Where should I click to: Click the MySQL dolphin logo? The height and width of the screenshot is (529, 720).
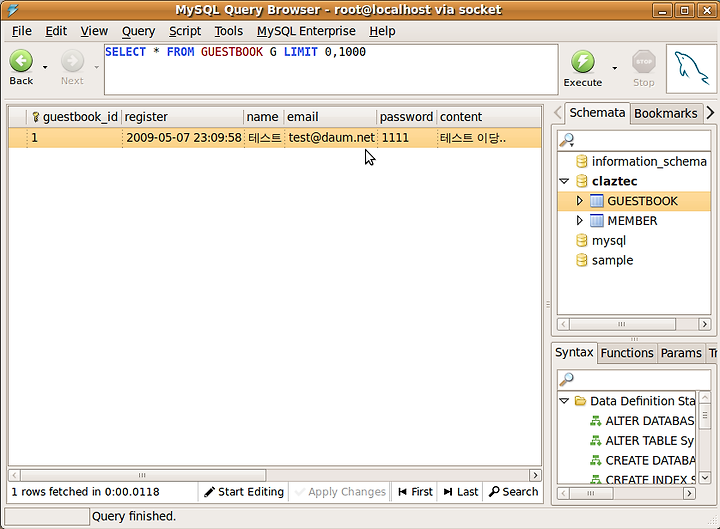[x=692, y=68]
